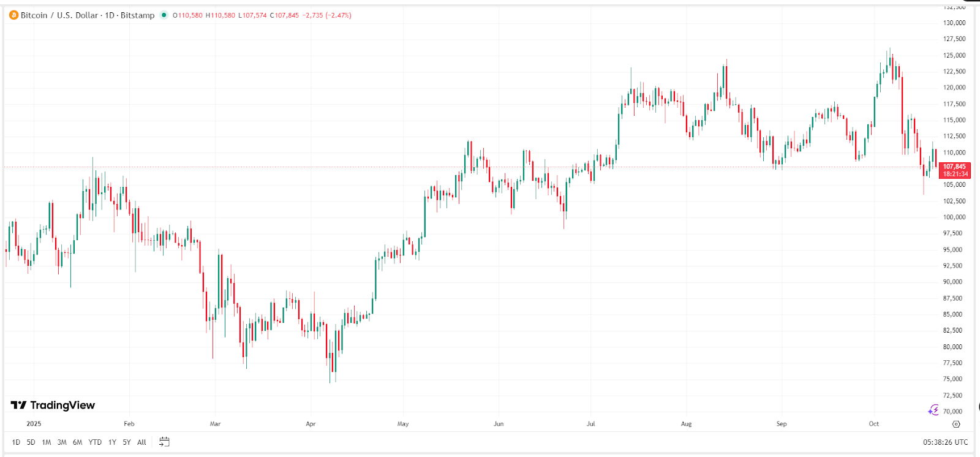Toggle the YTD timeframe range
Screen dimensions: 980x457
pyautogui.click(x=95, y=442)
